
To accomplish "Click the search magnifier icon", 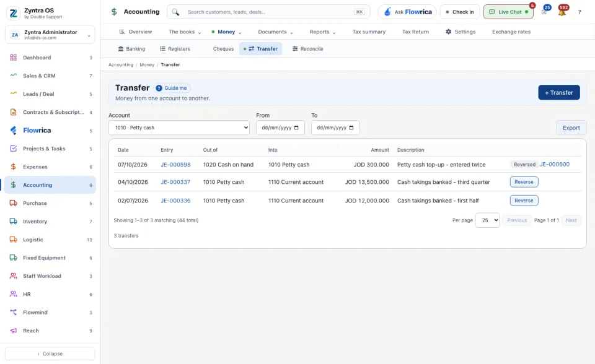I will pos(175,12).
